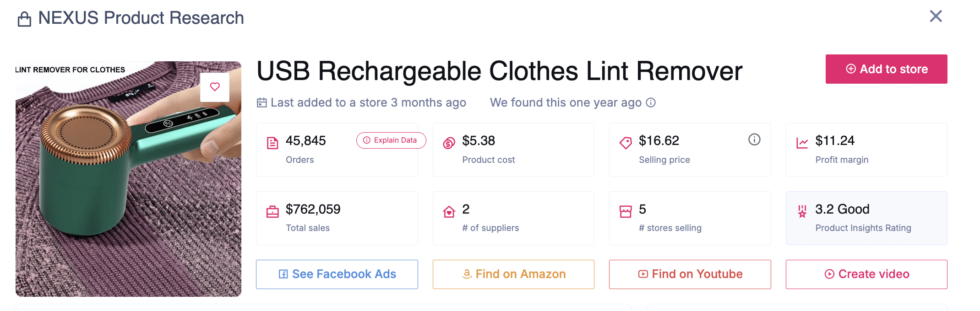Click the Orders document icon
The height and width of the screenshot is (311, 980).
pos(272,143)
